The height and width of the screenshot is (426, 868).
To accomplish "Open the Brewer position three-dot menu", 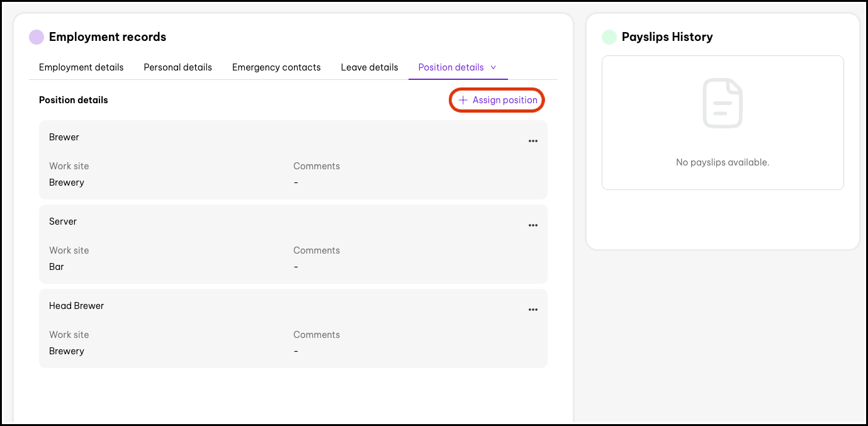I will (x=533, y=141).
